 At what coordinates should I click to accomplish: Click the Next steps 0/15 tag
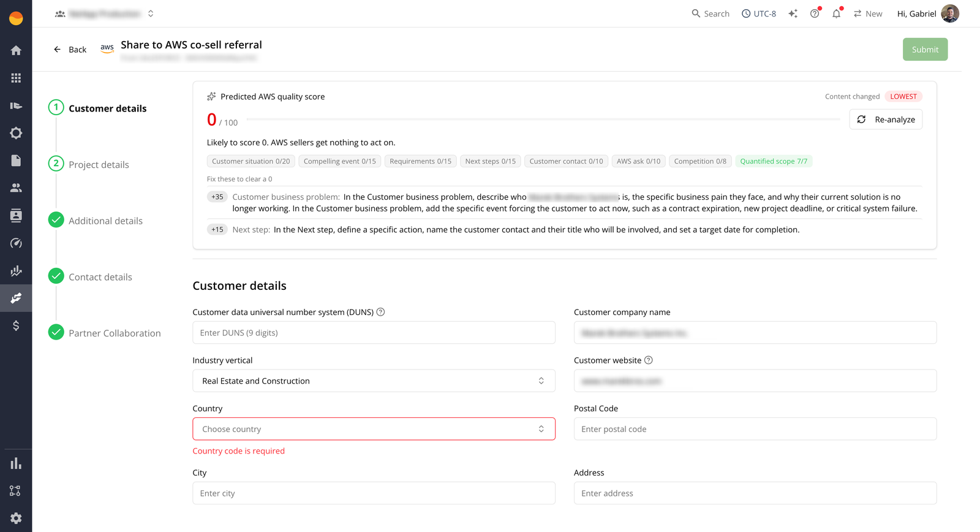[x=491, y=161]
